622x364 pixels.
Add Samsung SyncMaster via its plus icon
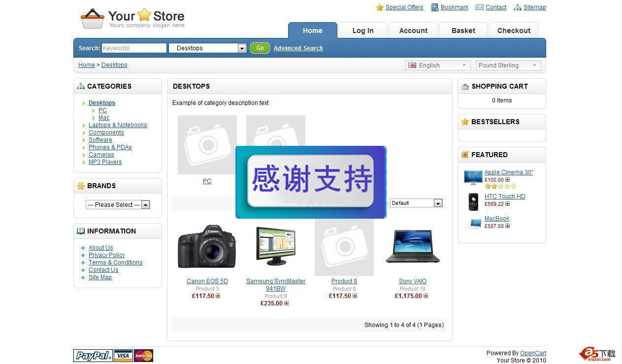point(286,303)
